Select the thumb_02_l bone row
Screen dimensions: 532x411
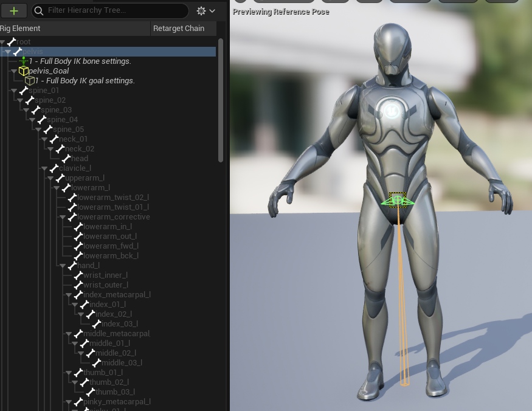point(108,382)
